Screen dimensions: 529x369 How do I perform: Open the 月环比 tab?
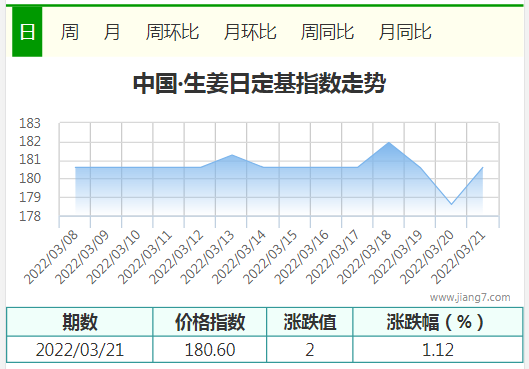click(250, 32)
